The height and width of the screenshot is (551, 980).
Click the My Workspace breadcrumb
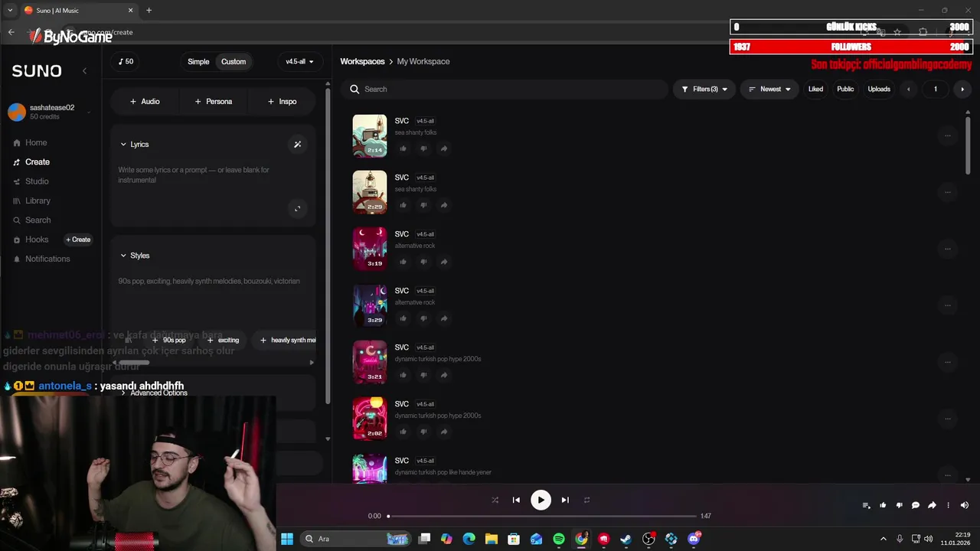(x=423, y=61)
